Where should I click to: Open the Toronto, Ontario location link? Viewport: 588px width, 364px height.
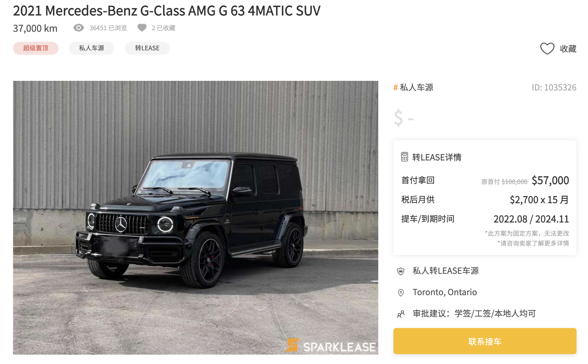point(445,292)
